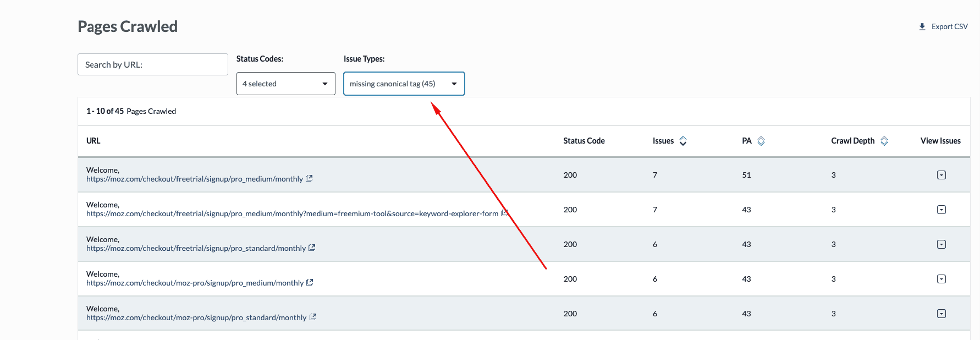Open external link icon for freetrial pro_standard/monthly URL

click(x=312, y=248)
